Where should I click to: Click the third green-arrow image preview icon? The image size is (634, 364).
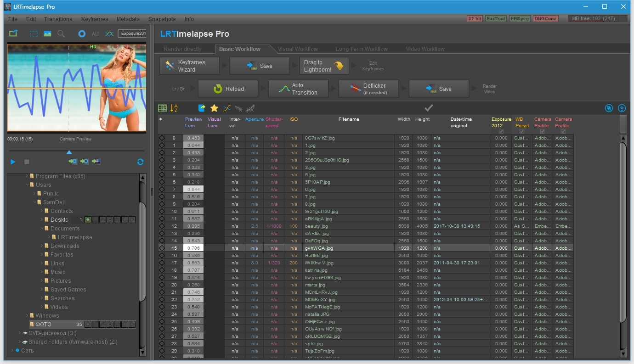pyautogui.click(x=96, y=162)
